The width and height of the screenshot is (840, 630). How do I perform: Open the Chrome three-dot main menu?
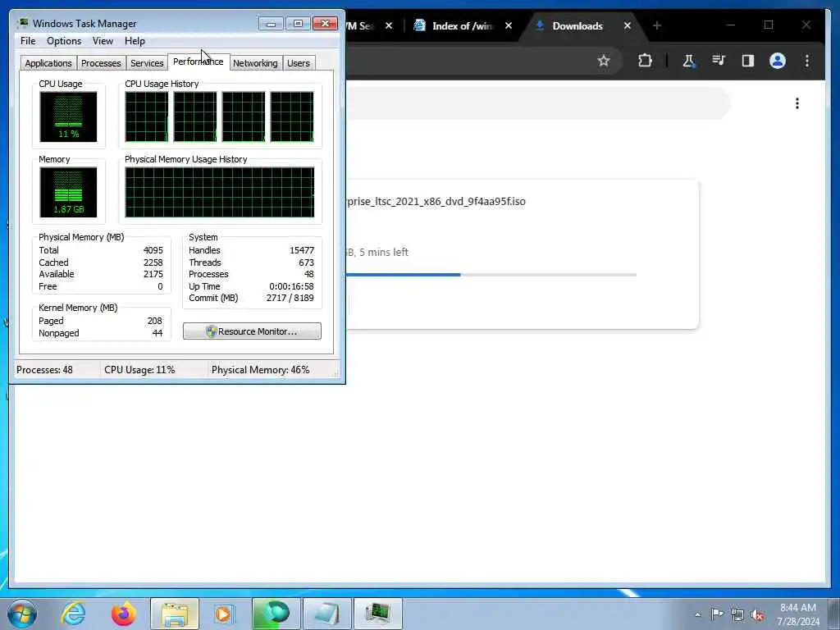coord(807,61)
